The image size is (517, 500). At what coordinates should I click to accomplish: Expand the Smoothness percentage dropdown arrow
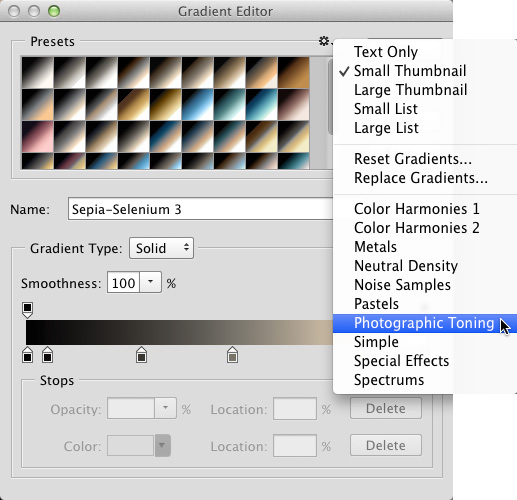click(x=150, y=283)
